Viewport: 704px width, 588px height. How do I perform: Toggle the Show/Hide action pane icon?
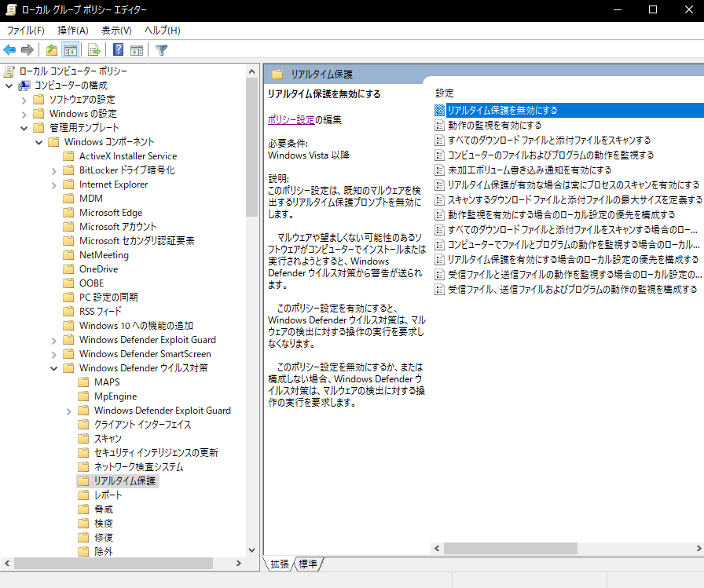[x=137, y=49]
